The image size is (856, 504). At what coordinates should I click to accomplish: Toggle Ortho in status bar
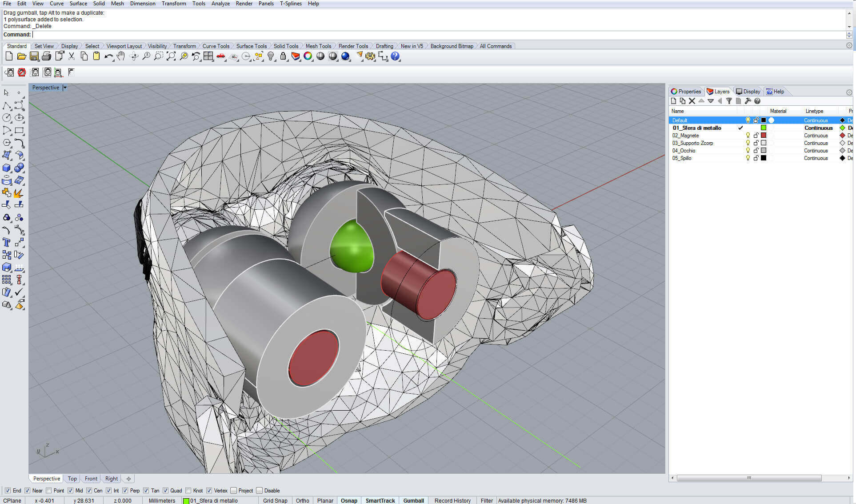(x=303, y=500)
